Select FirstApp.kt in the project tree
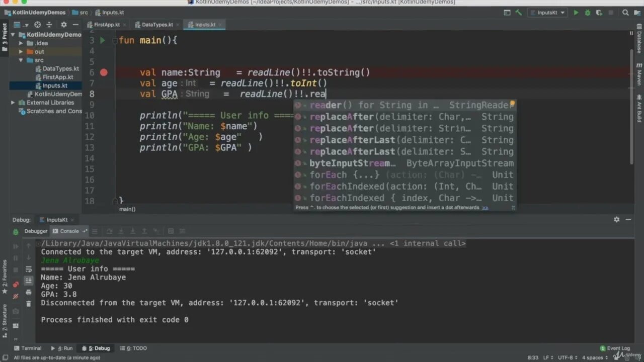This screenshot has height=362, width=644. [54, 77]
